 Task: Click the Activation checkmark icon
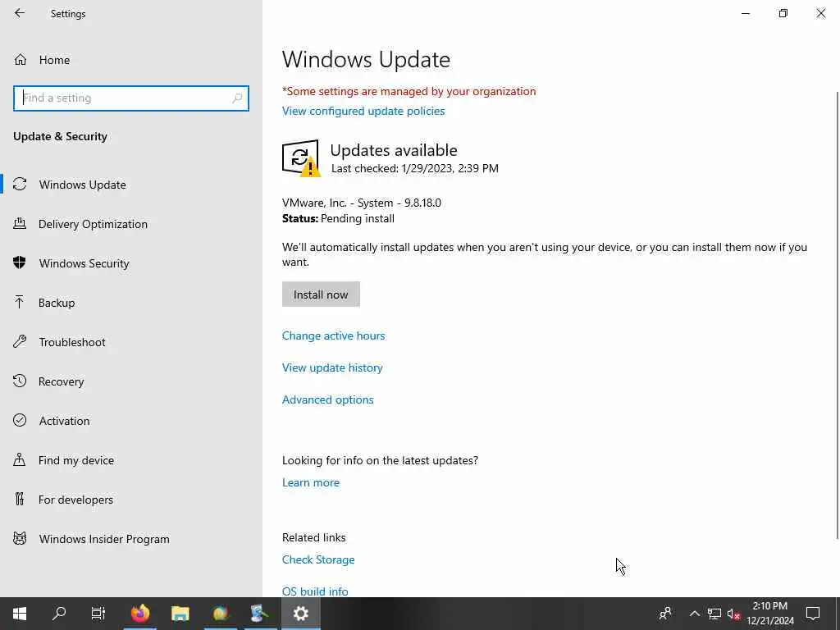click(20, 420)
